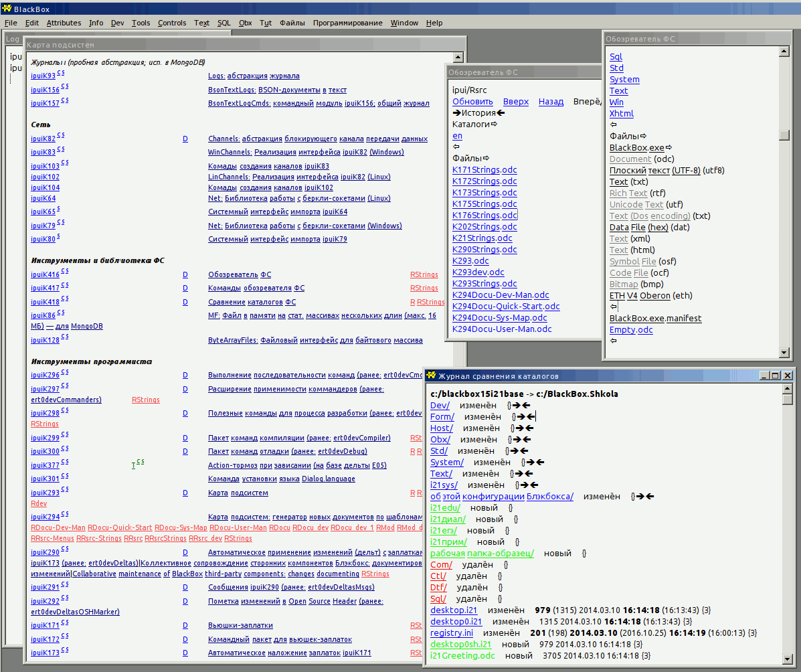The image size is (801, 672).
Task: Collapse the Файлы fold in right file browser
Action: click(x=643, y=137)
